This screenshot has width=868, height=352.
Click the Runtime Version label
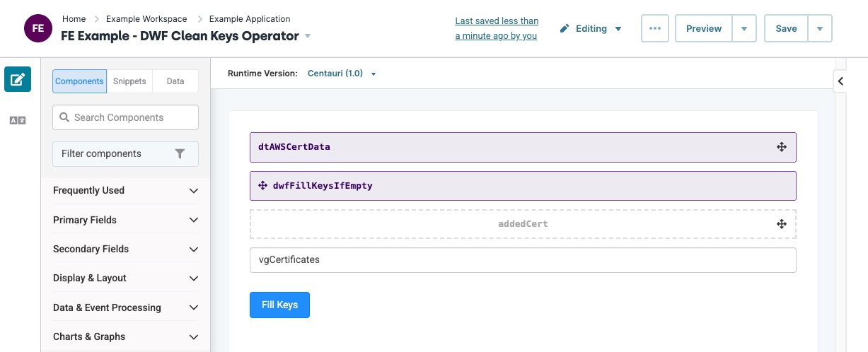(262, 74)
